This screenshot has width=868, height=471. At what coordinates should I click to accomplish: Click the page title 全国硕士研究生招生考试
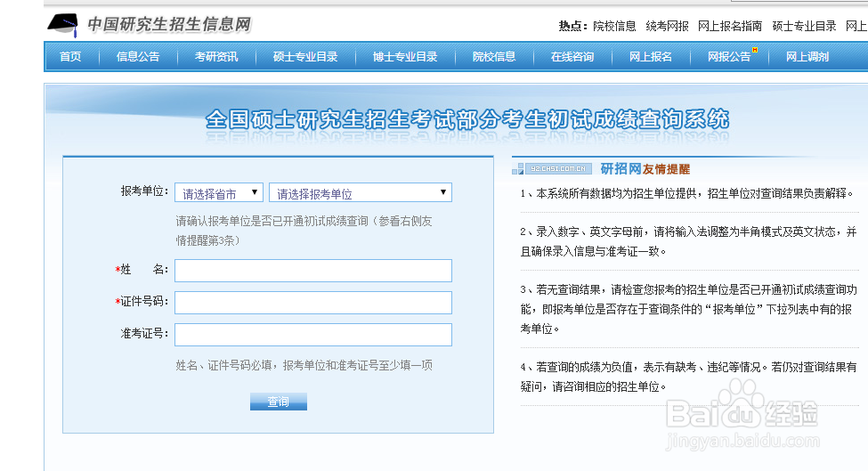point(467,119)
